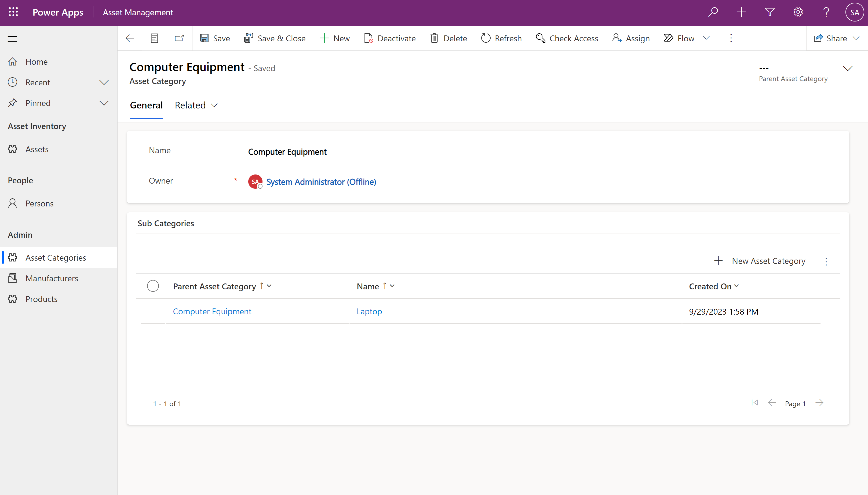Deactivate this asset category
This screenshot has height=495, width=868.
[x=389, y=38]
